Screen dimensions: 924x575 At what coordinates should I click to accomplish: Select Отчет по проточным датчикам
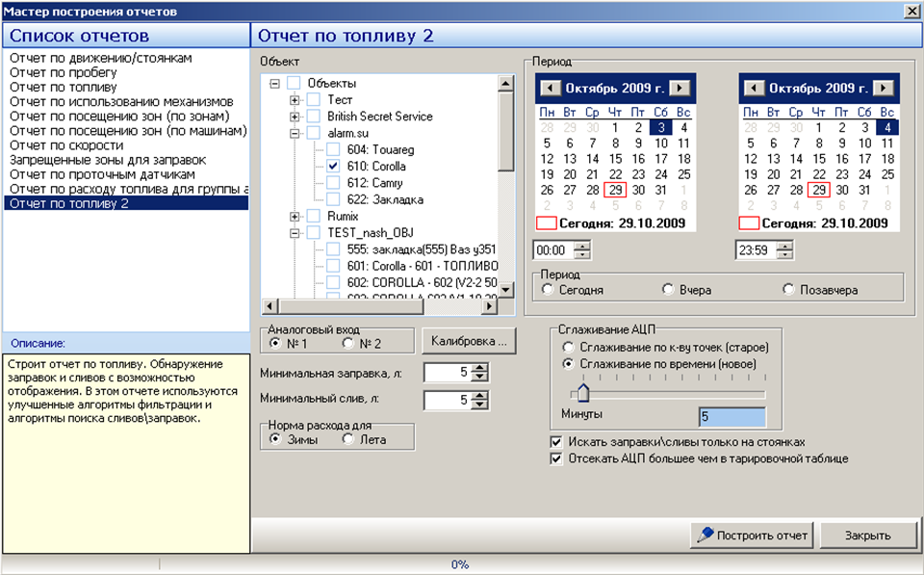click(x=102, y=174)
